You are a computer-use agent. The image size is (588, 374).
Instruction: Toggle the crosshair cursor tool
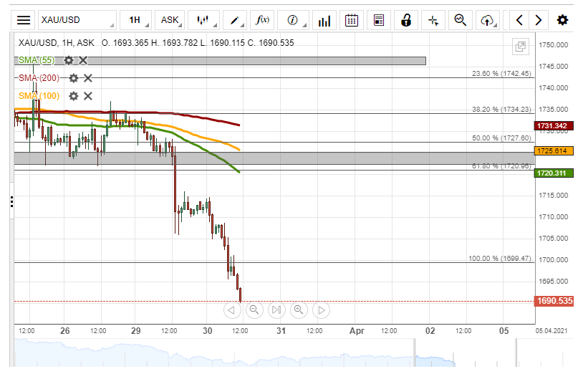433,20
